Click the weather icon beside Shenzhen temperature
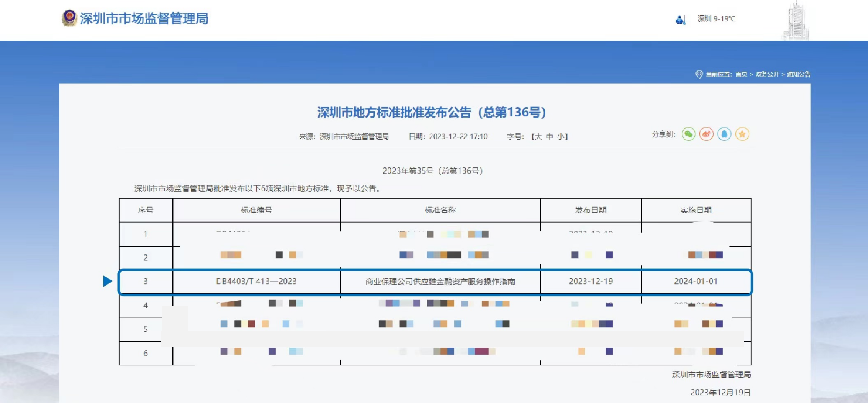 point(680,20)
